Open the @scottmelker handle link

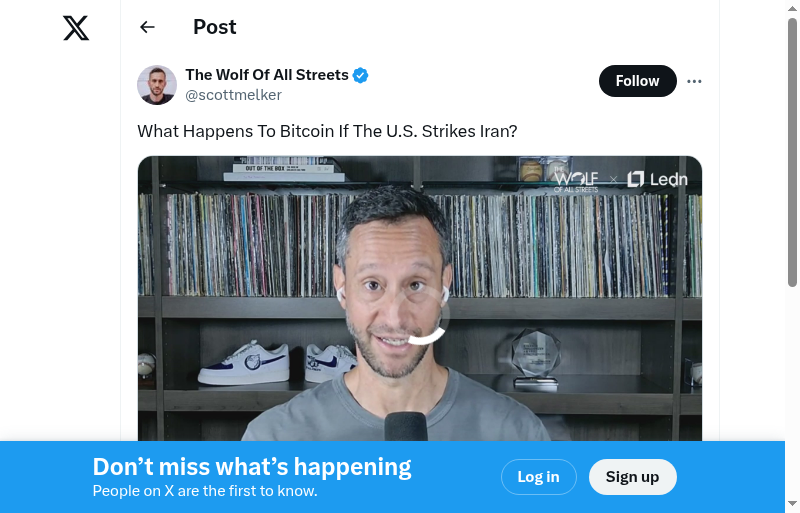[x=233, y=95]
